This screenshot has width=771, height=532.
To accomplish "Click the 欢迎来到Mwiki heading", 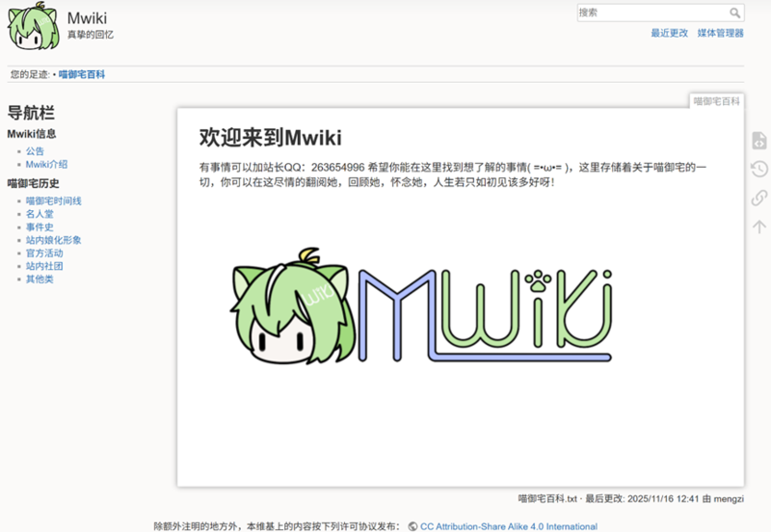I will tap(271, 137).
